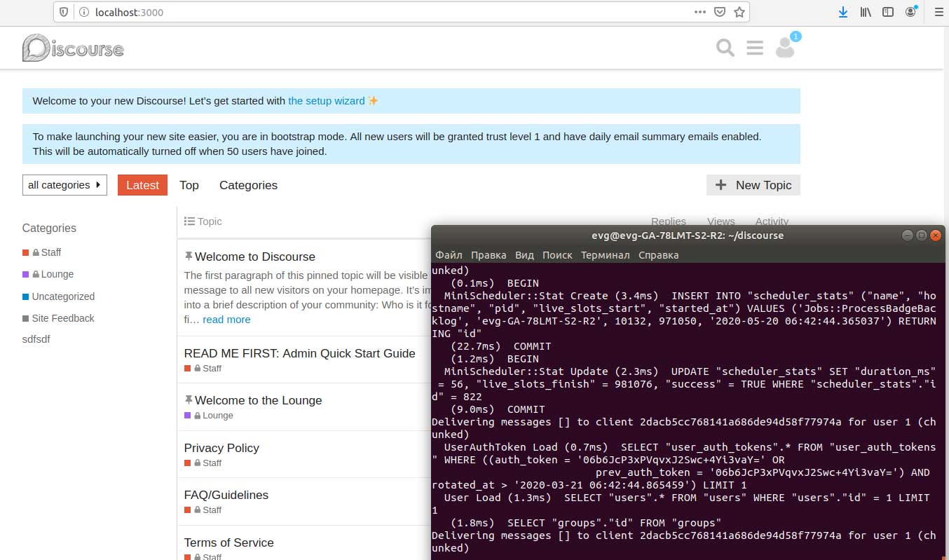Click the Staff badge under Privacy Policy
Viewport: 949px width, 560px height.
pos(203,463)
